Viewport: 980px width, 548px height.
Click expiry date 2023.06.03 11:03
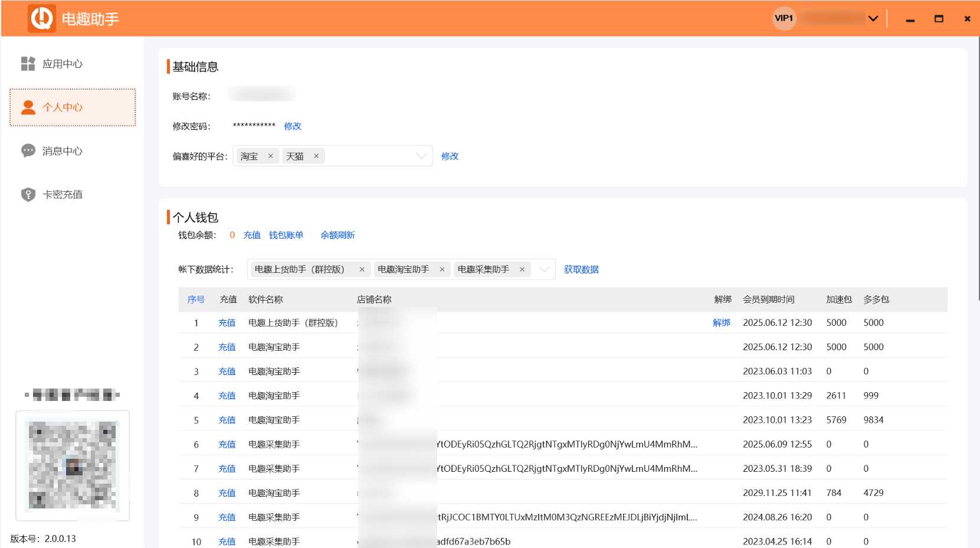point(777,371)
